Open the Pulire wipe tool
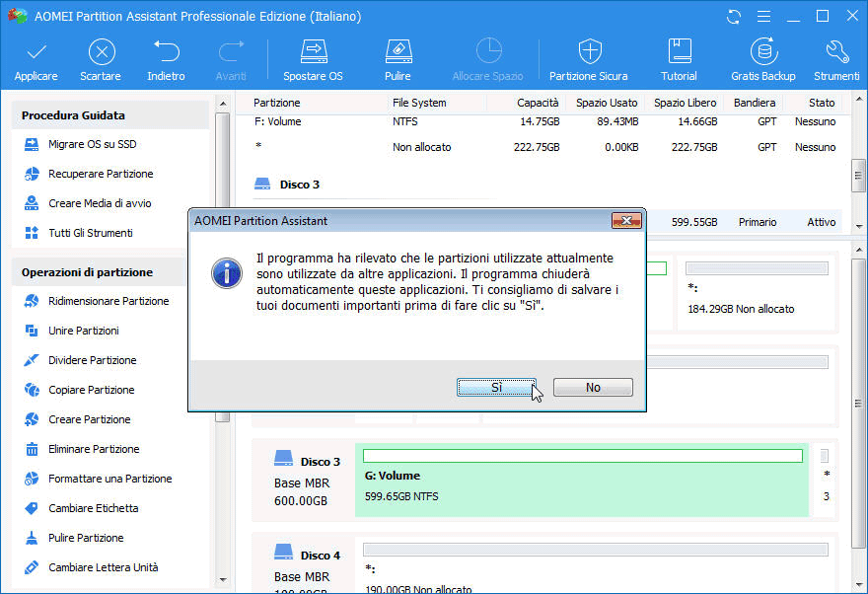868x594 pixels. (398, 60)
